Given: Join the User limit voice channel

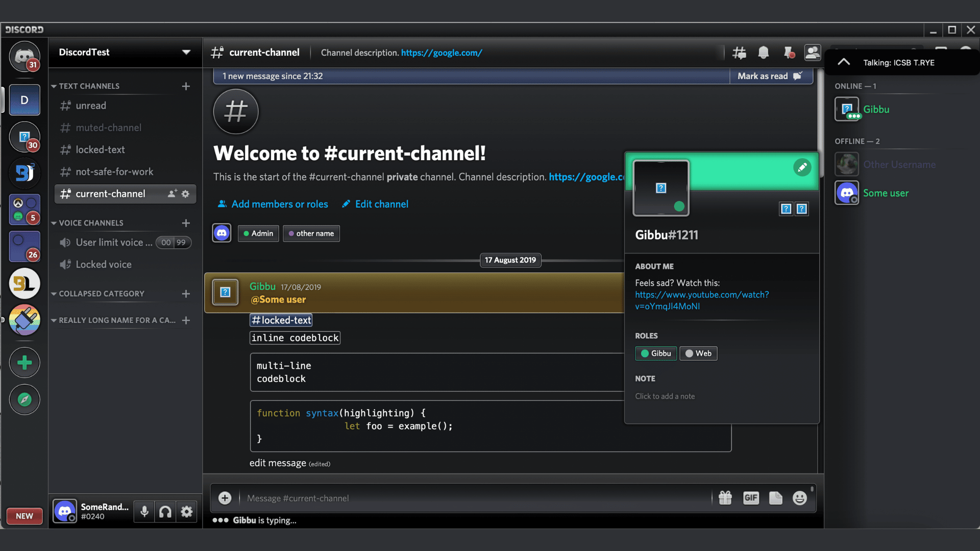Looking at the screenshot, I should pos(125,242).
